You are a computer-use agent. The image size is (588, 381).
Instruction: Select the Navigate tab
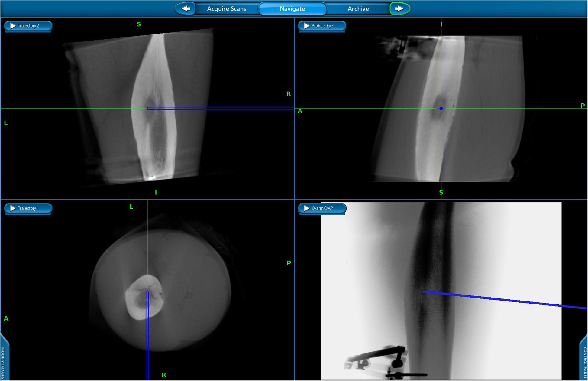pos(292,9)
